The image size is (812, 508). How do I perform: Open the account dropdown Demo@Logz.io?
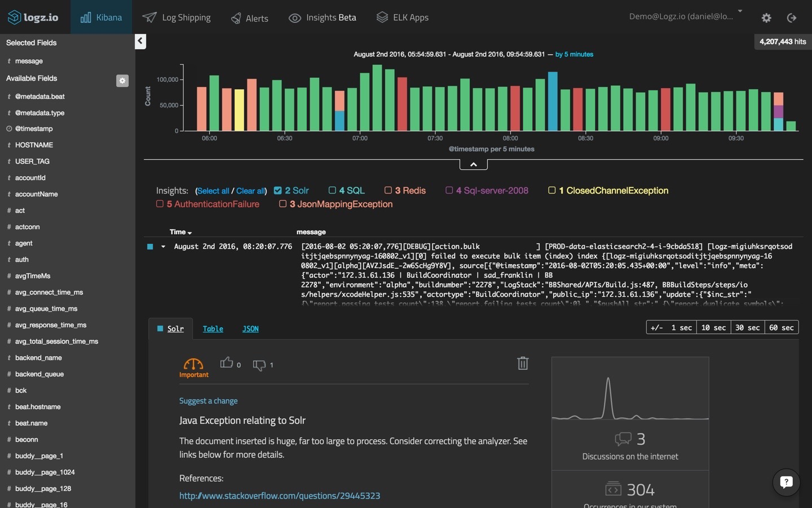[686, 16]
